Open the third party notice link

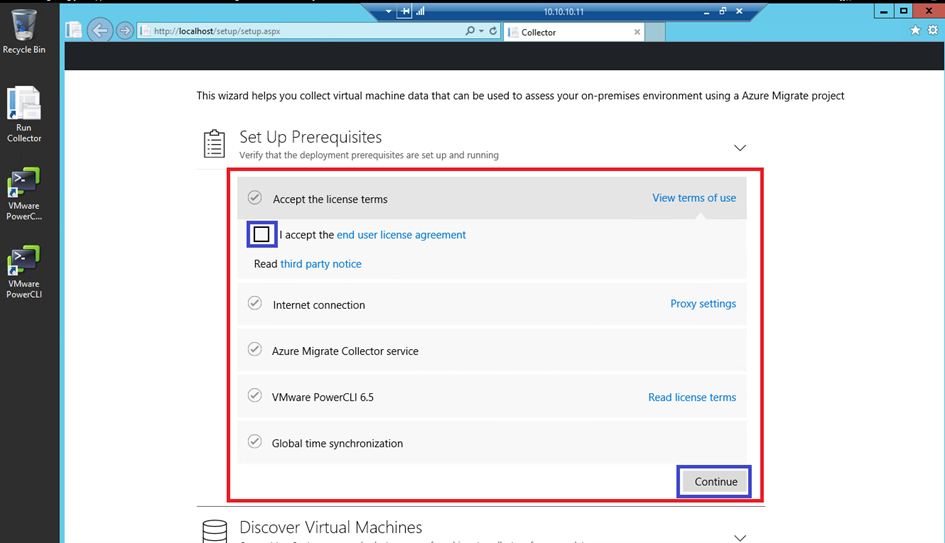(x=321, y=264)
